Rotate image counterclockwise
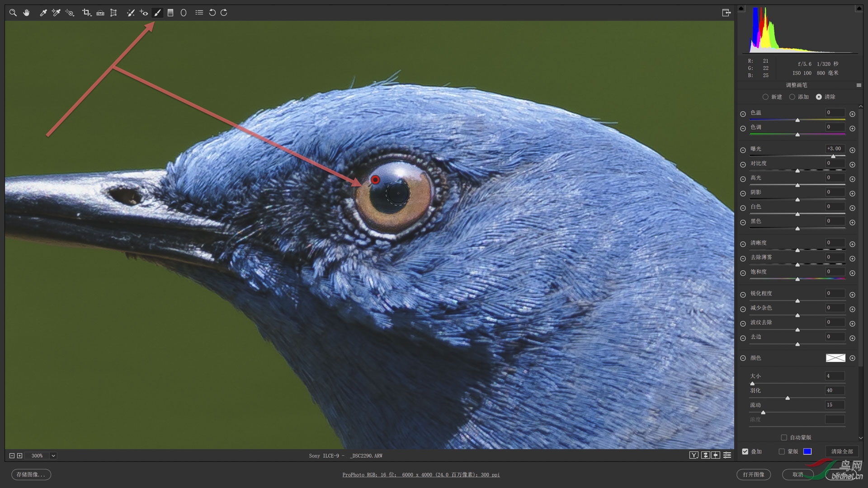 click(x=212, y=13)
